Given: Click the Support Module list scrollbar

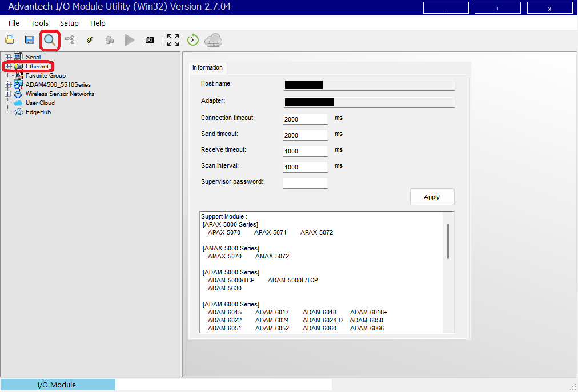Looking at the screenshot, I should coord(448,241).
